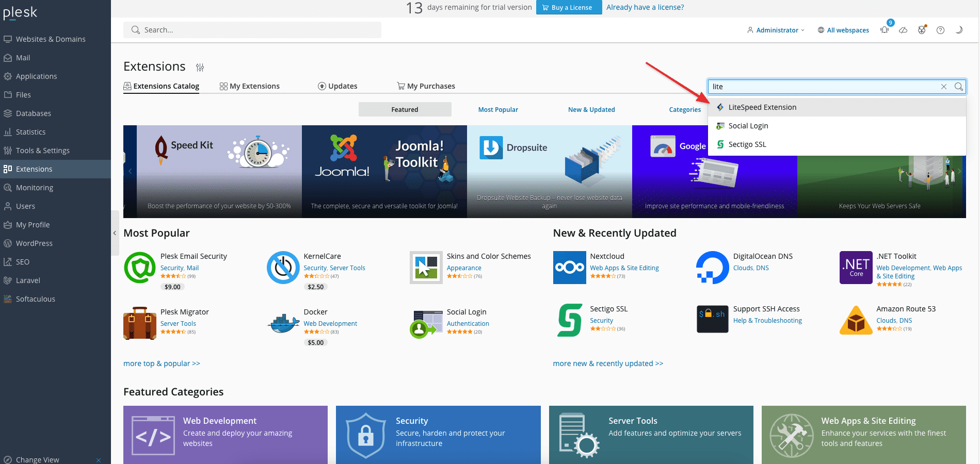
Task: Click the Buy a License button
Action: coord(568,7)
